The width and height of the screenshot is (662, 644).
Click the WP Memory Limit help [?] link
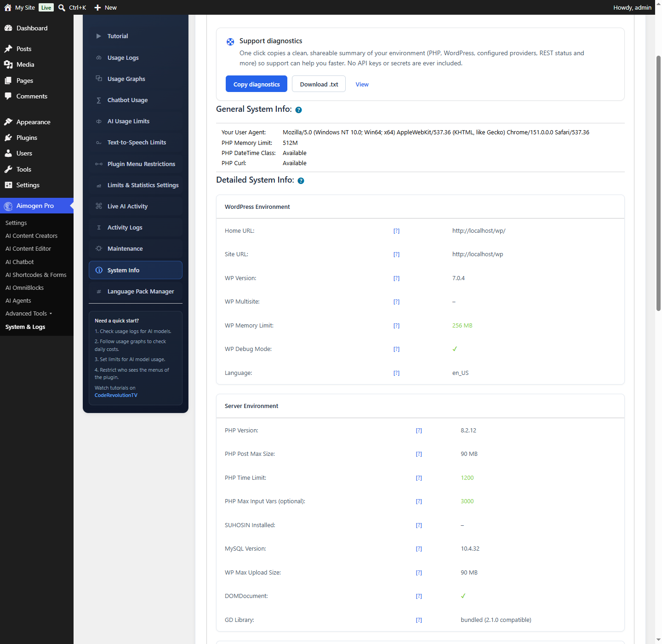tap(396, 326)
